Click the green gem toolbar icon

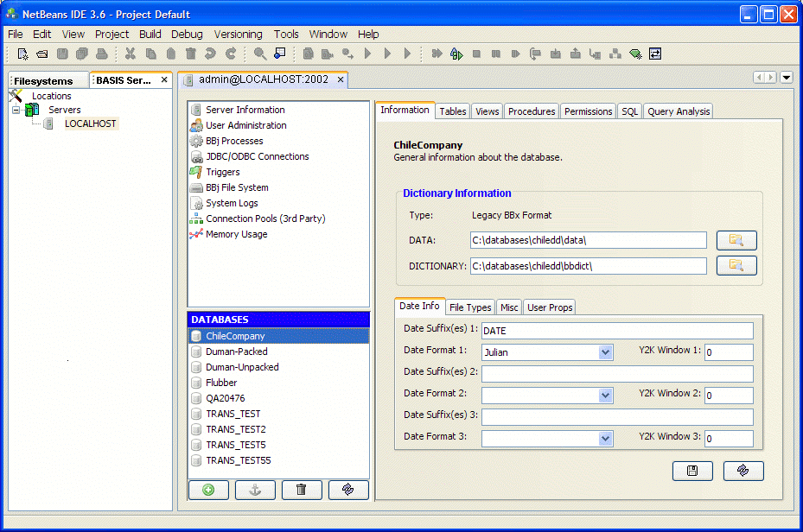(635, 54)
